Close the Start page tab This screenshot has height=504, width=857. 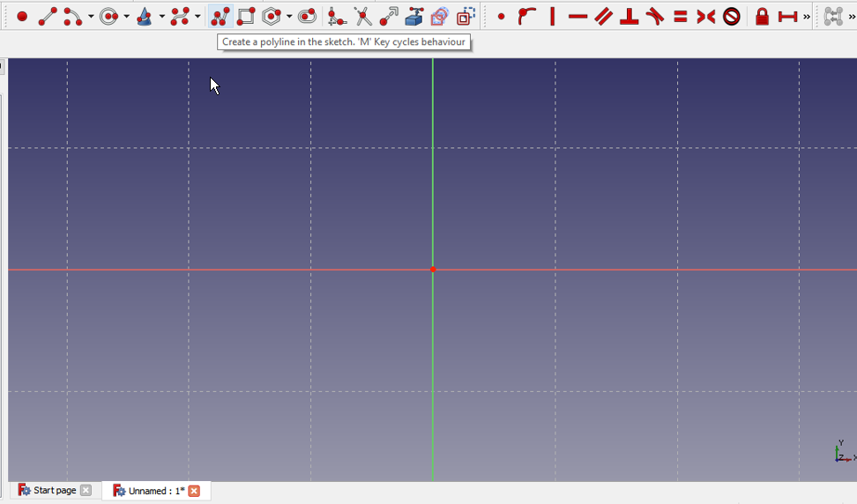86,491
